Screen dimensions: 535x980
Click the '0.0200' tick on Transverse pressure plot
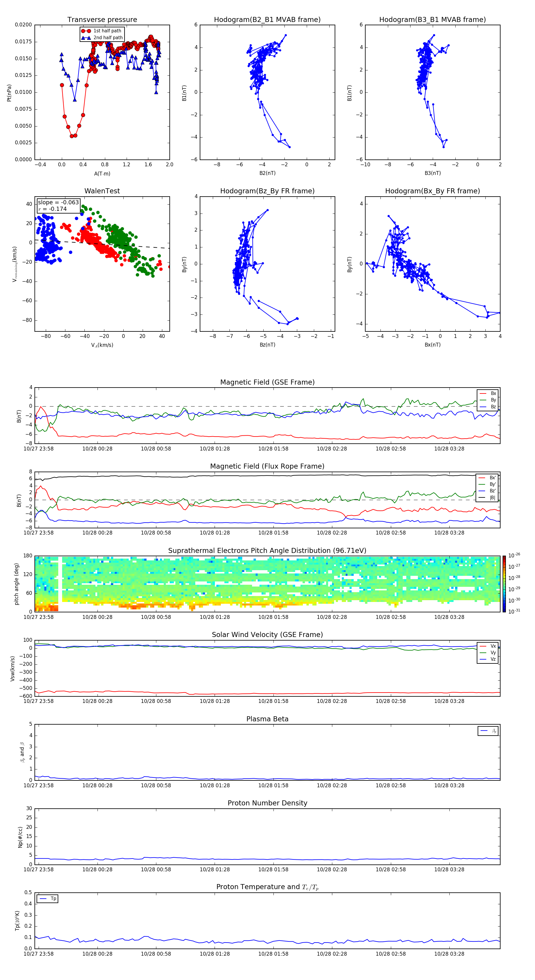click(23, 25)
